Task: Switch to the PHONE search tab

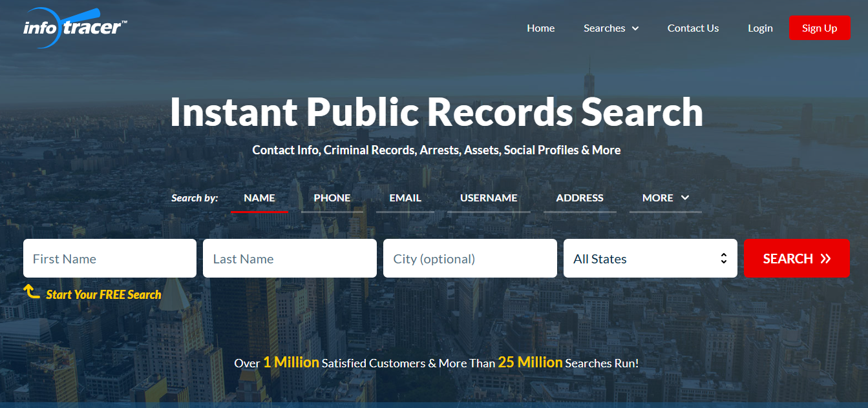Action: [x=332, y=198]
